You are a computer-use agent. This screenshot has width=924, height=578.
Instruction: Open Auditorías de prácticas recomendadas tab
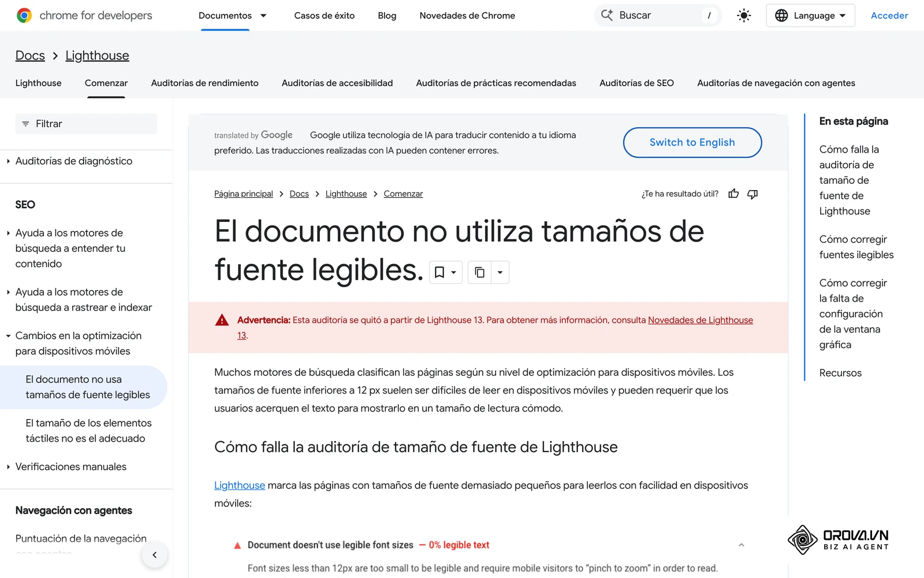496,83
